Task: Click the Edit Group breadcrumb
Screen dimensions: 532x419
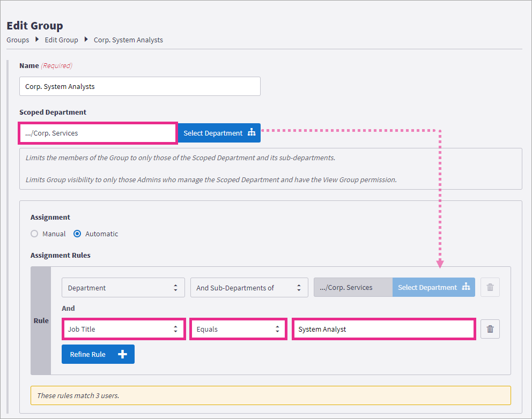Action: click(62, 40)
